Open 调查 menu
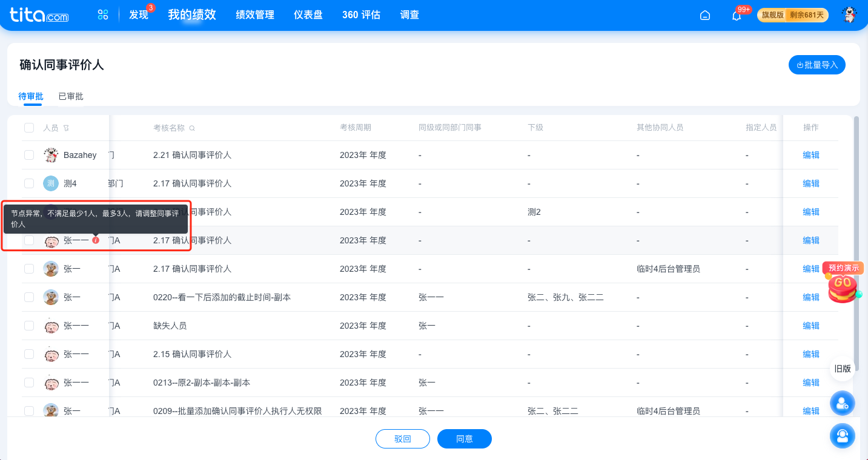 [409, 15]
